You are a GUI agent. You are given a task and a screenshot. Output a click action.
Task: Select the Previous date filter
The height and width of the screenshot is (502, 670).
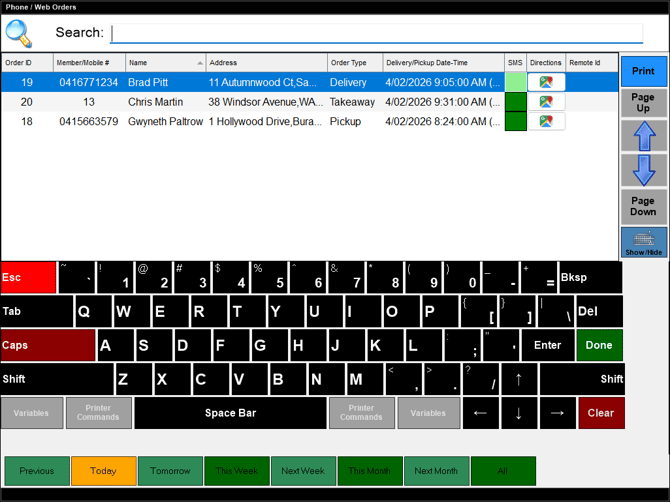pos(37,471)
